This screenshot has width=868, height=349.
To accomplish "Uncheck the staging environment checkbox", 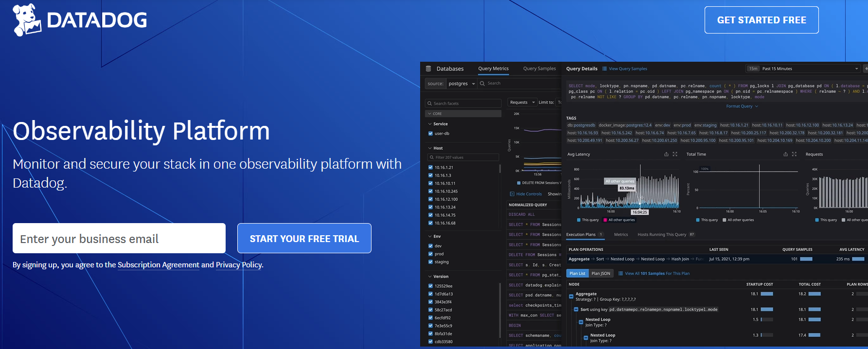I will [x=430, y=262].
